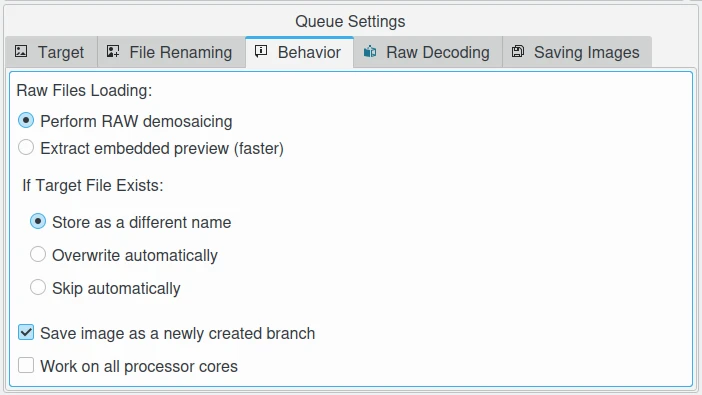Image resolution: width=702 pixels, height=395 pixels.
Task: Go to the Raw Decoding tab
Action: click(x=428, y=52)
